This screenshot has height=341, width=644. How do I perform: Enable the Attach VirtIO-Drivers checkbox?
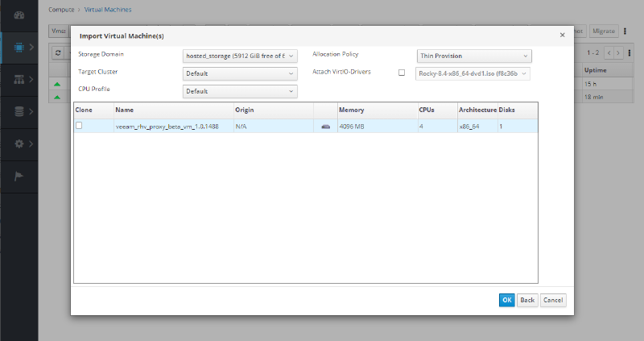(402, 73)
